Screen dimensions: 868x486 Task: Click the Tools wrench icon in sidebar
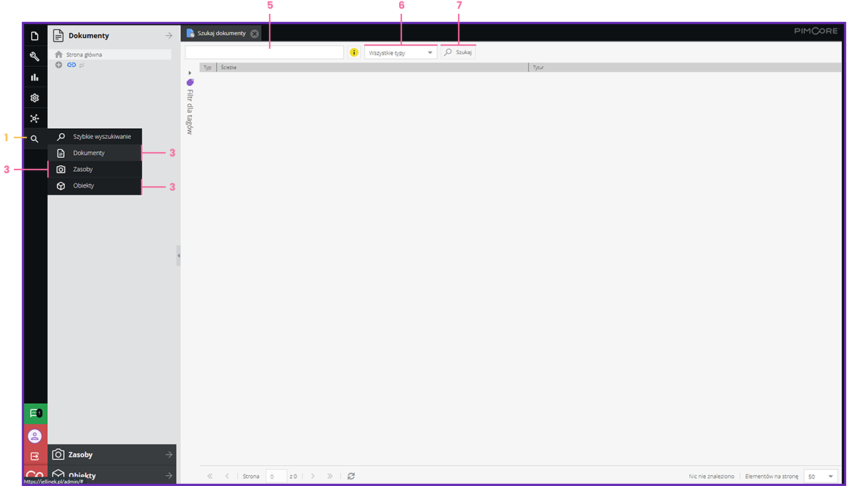[34, 56]
